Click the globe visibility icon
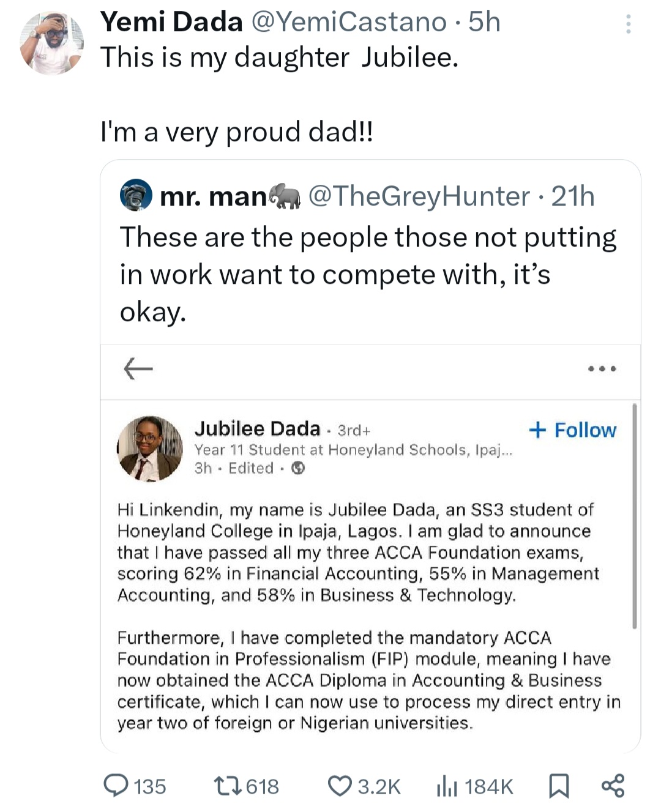 click(x=298, y=469)
